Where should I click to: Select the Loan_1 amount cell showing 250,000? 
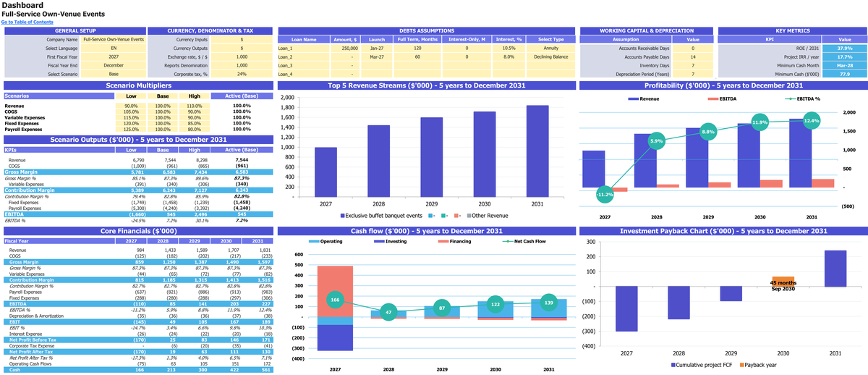click(x=345, y=48)
